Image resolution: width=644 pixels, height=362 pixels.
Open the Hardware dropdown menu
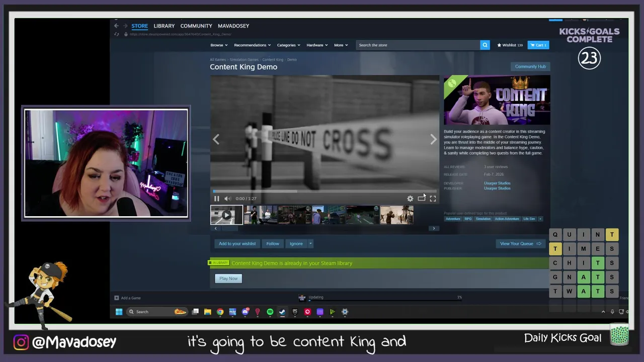pyautogui.click(x=317, y=45)
